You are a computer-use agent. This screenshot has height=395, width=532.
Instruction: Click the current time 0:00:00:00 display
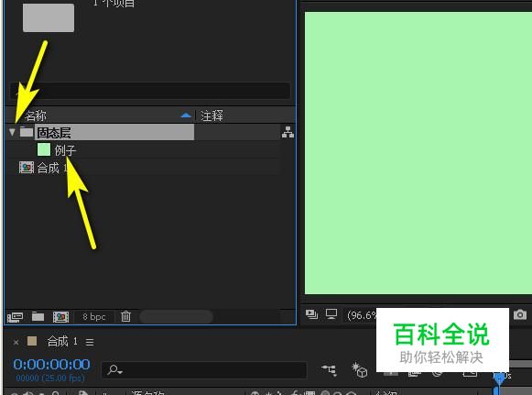51,365
